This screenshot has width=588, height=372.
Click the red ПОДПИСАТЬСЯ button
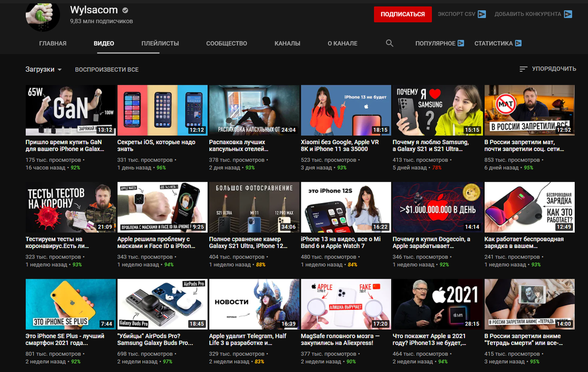pos(403,14)
